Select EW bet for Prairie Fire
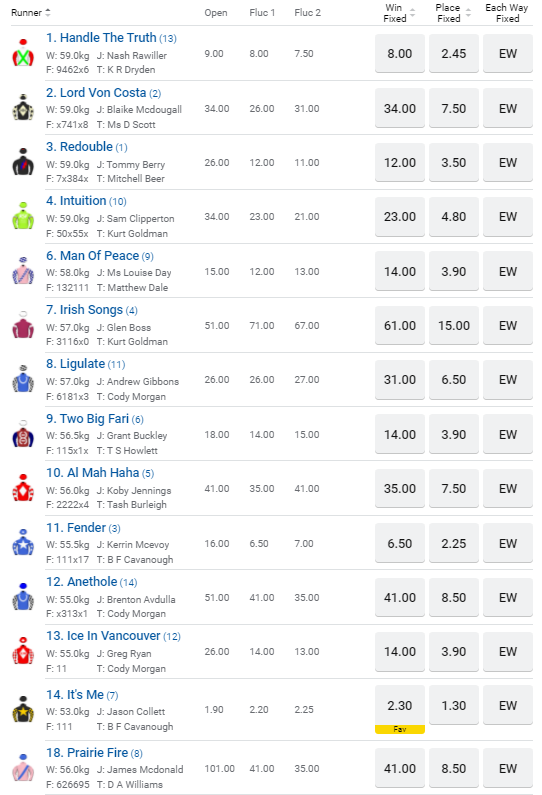This screenshot has height=795, width=542. point(508,769)
